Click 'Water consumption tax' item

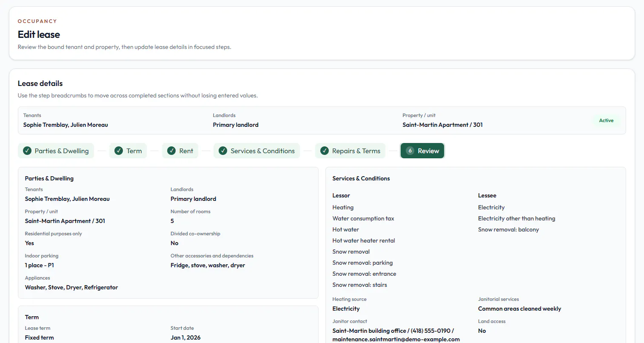coord(363,218)
